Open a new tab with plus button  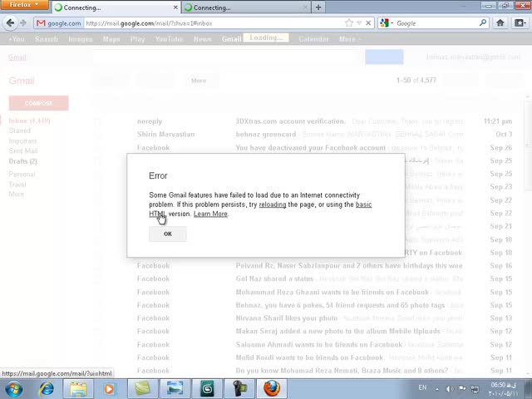coord(318,7)
